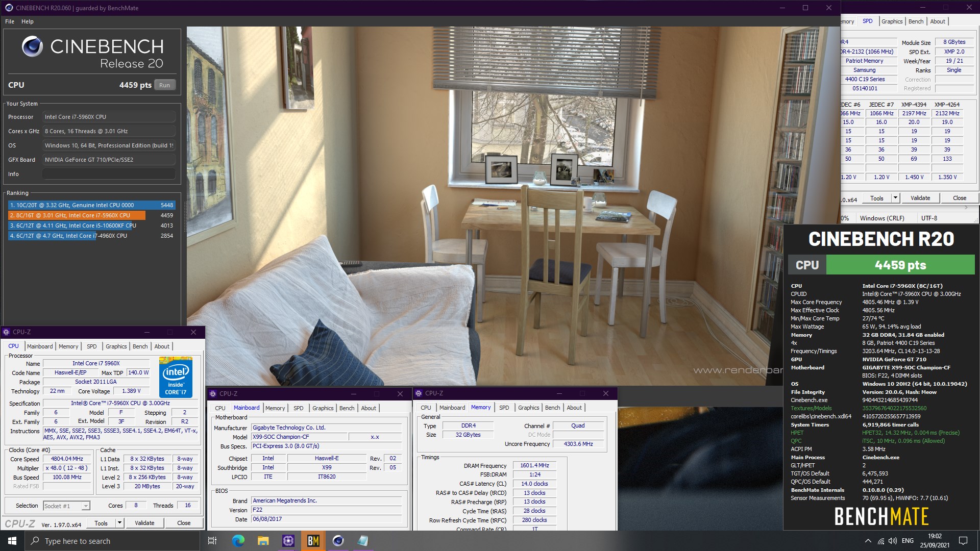Viewport: 980px width, 551px height.
Task: Select ranking entry 10C/20T Genuine Intel CPU 0000
Action: 92,205
